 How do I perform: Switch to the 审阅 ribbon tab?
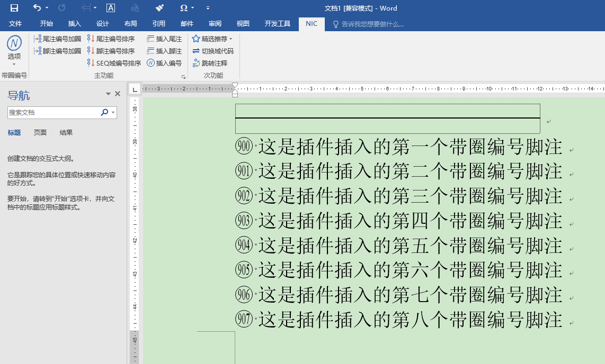click(x=215, y=23)
